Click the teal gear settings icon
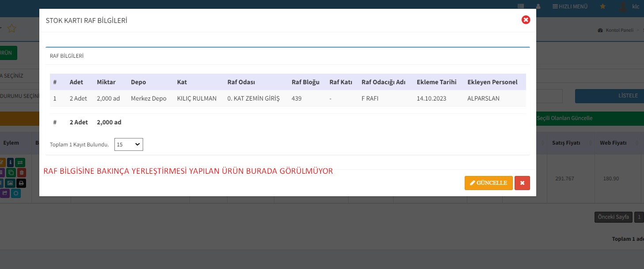Viewport: 644px width, 269px height. (16, 193)
